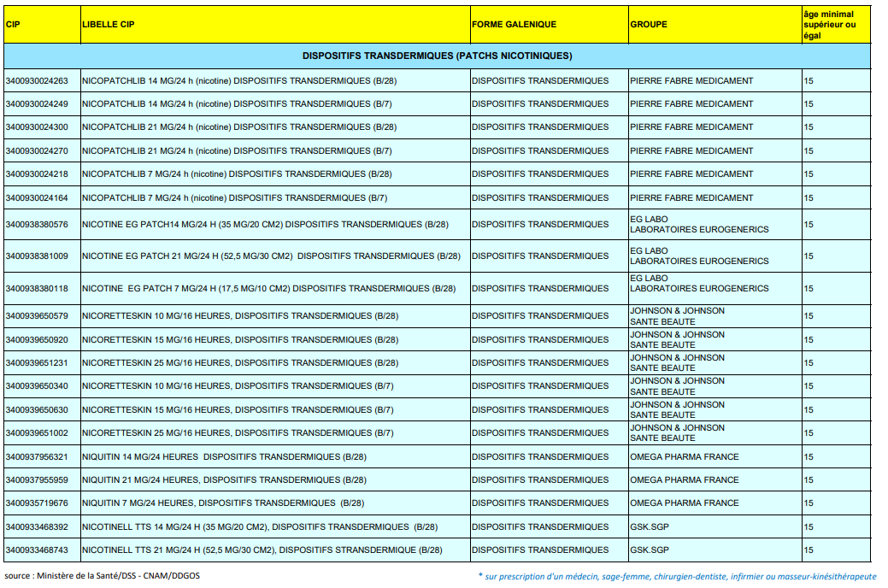This screenshot has width=888, height=588.
Task: Click the source Ministère de la Santé note
Action: click(x=102, y=576)
